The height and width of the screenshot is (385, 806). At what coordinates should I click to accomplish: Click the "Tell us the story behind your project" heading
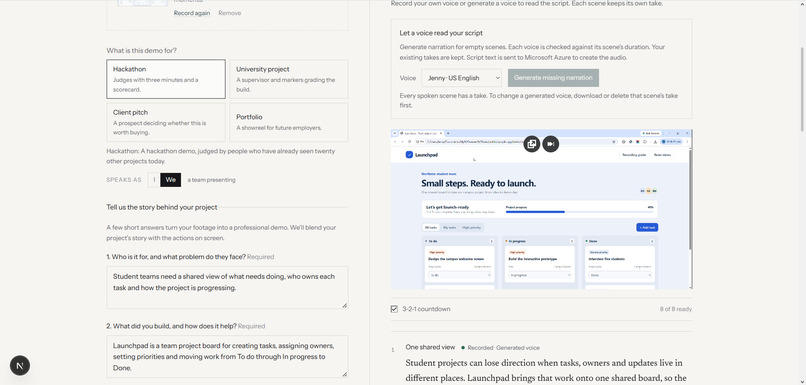(162, 207)
